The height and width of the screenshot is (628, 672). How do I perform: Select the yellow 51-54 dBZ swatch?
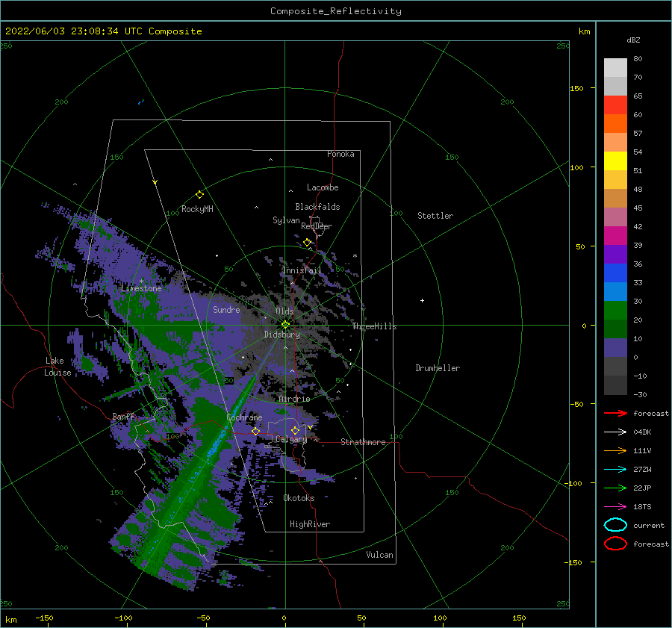(615, 161)
